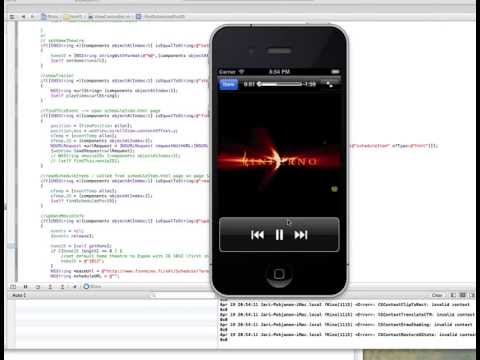Go forward in Xcode editor history
480x360 pixels.
click(32, 16)
